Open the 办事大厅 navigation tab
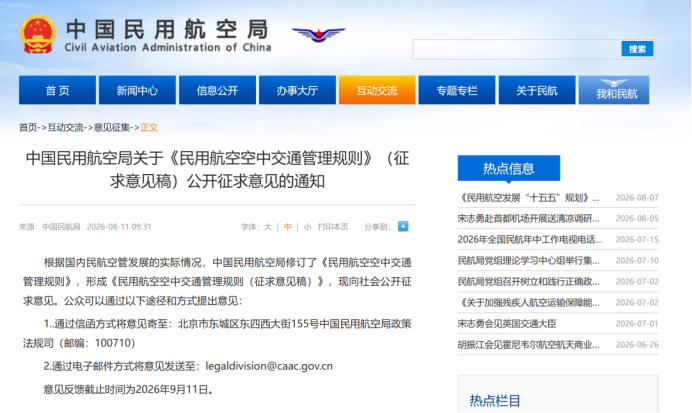Image resolution: width=692 pixels, height=413 pixels. click(x=297, y=90)
